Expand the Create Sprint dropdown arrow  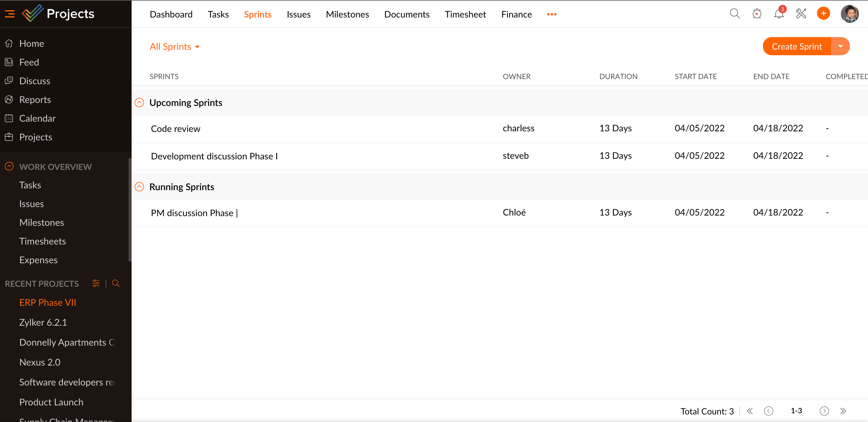(x=840, y=46)
